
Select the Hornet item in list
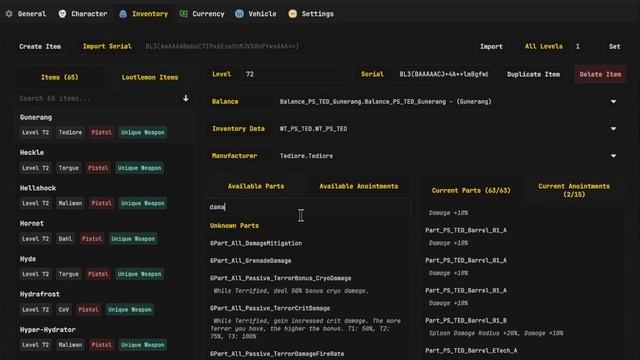click(104, 231)
